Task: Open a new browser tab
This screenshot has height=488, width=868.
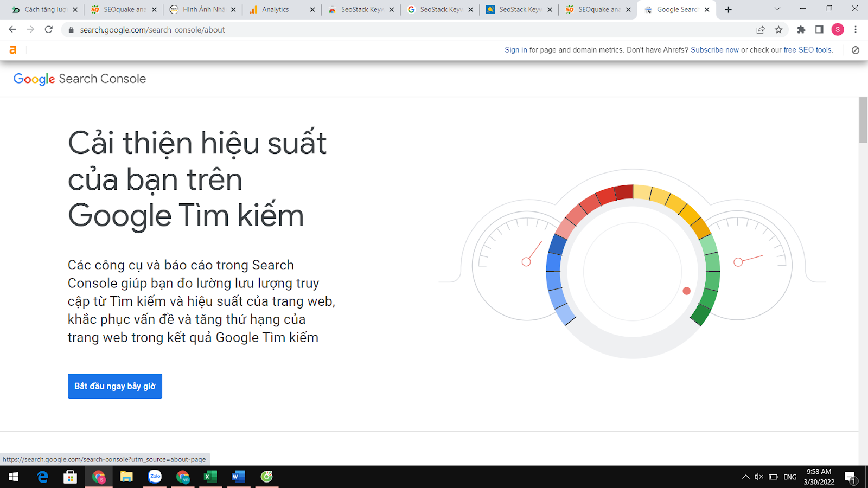Action: coord(729,9)
